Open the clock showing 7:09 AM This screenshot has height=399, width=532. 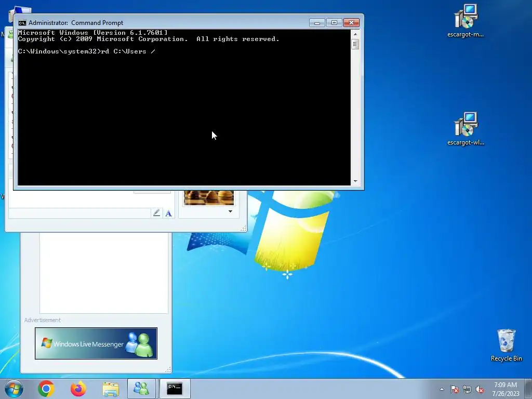point(506,389)
